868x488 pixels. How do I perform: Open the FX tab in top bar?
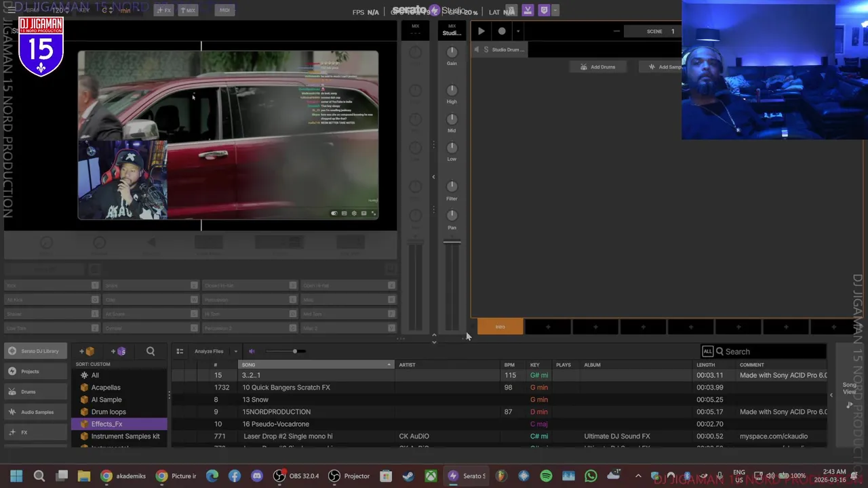163,10
